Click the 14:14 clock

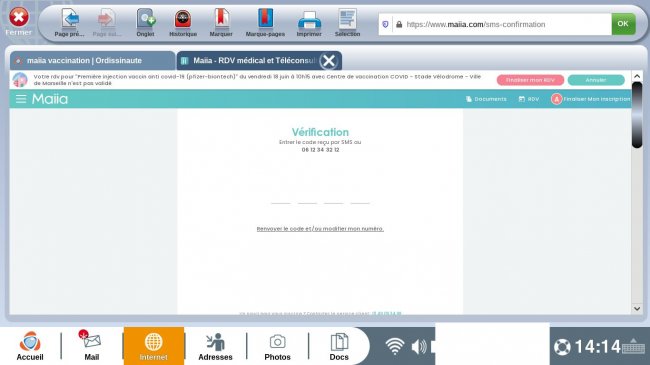pyautogui.click(x=597, y=347)
